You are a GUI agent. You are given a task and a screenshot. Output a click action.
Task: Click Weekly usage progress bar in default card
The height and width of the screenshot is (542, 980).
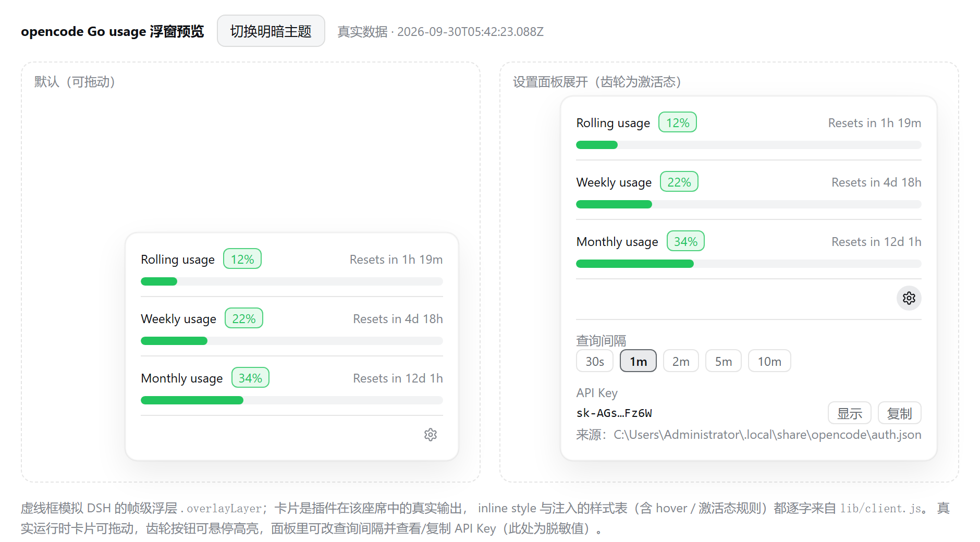[292, 341]
